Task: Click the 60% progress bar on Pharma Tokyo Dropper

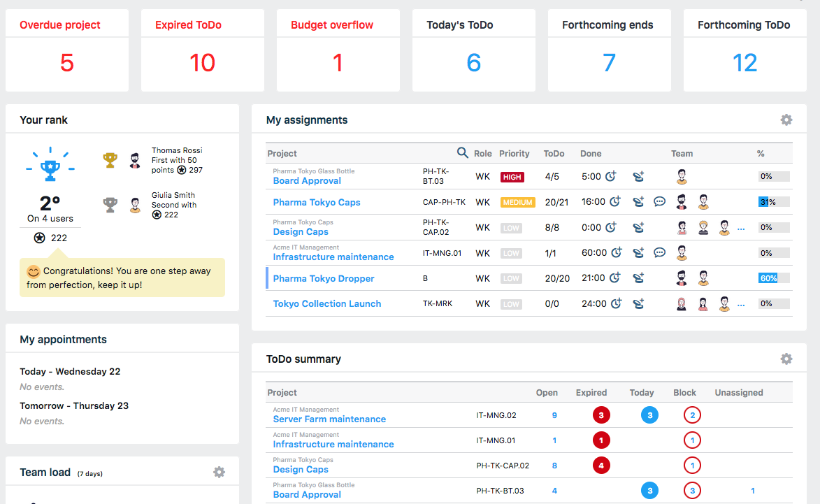Action: pyautogui.click(x=769, y=278)
